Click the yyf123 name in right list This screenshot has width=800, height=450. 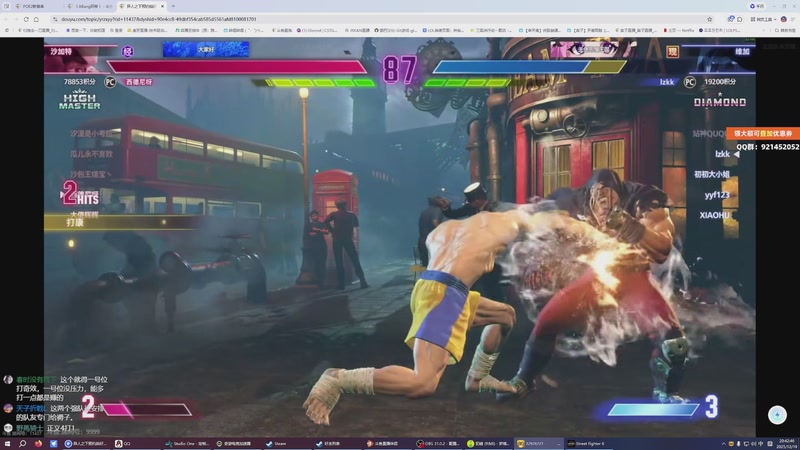pyautogui.click(x=716, y=195)
